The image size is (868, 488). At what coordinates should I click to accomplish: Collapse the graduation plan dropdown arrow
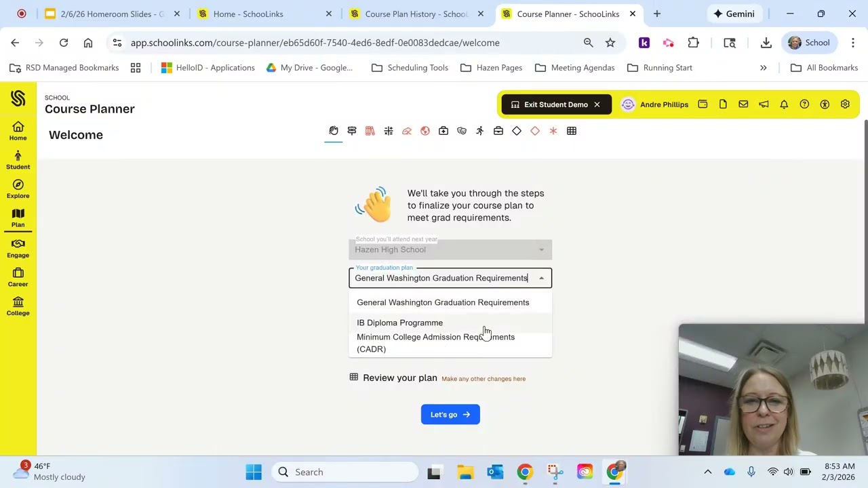point(541,278)
